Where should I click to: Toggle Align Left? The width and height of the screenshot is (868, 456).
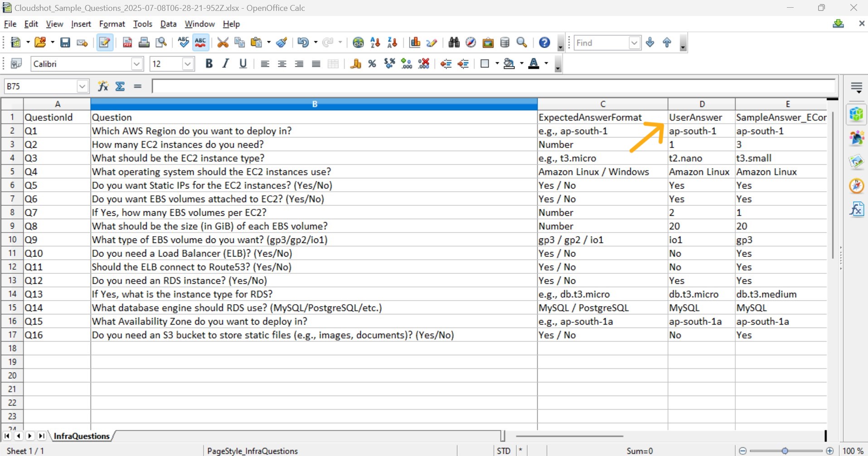[x=265, y=64]
